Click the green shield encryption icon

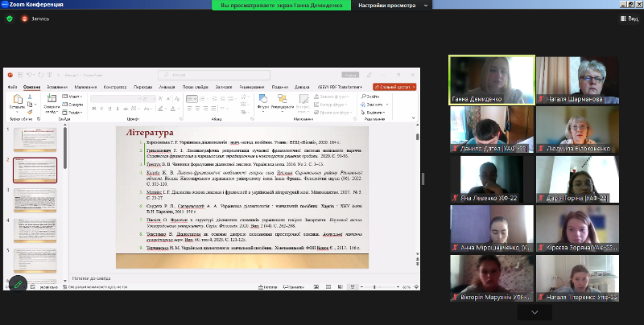click(x=9, y=18)
